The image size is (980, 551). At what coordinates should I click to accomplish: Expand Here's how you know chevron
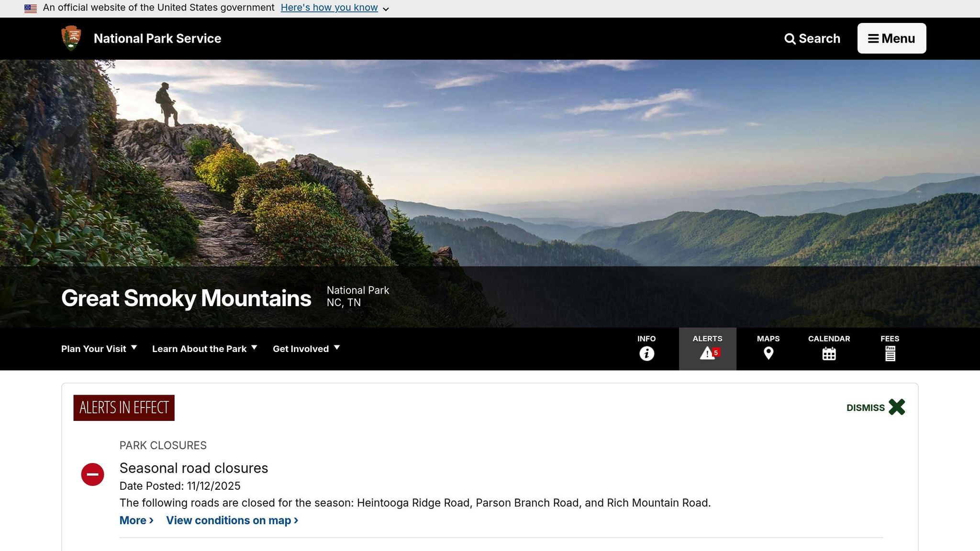[x=386, y=9]
